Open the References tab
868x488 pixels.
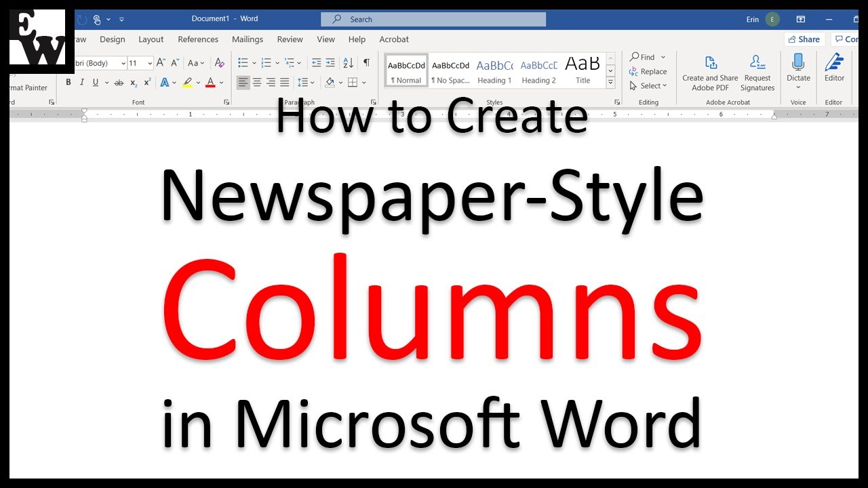pyautogui.click(x=198, y=39)
